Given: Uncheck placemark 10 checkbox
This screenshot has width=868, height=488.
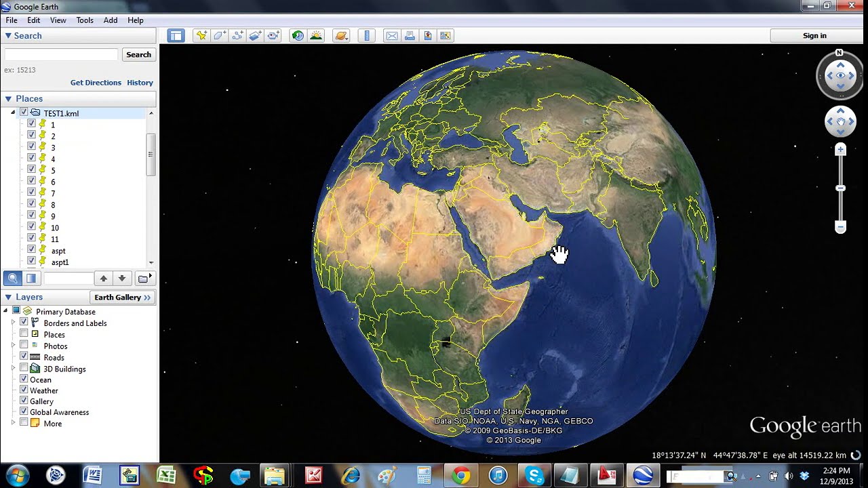Looking at the screenshot, I should tap(31, 227).
